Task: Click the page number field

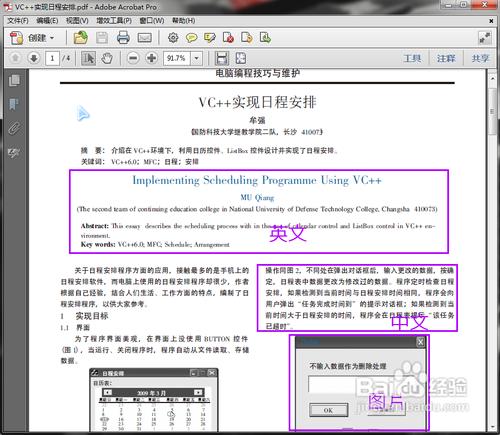Action: (52, 58)
